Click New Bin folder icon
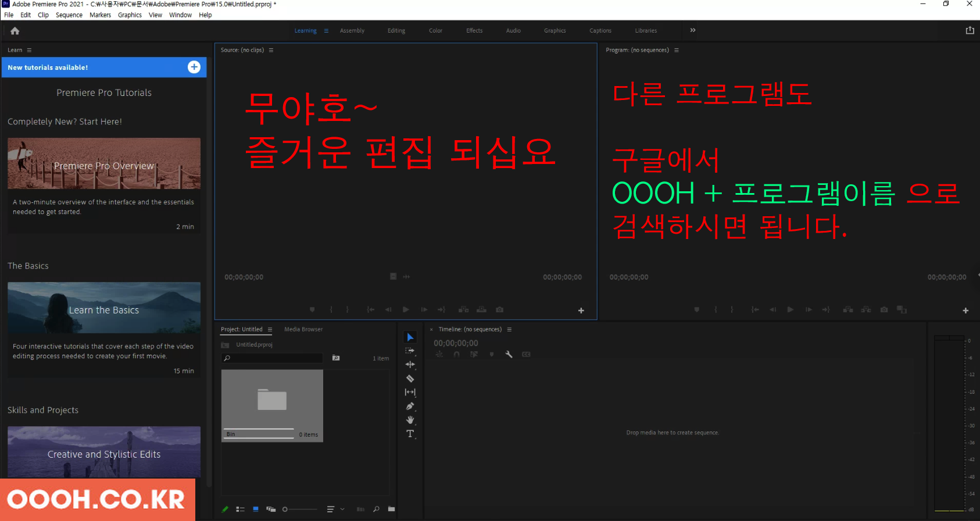Screen dimensions: 980x521 [391, 509]
